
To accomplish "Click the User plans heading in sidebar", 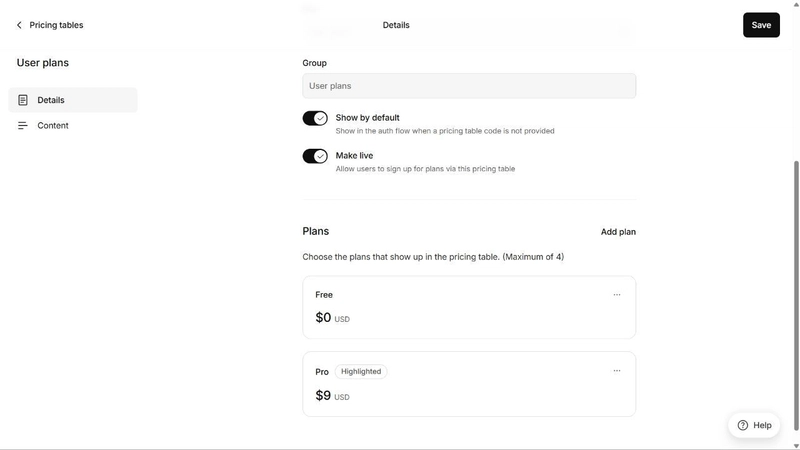I will click(x=43, y=63).
